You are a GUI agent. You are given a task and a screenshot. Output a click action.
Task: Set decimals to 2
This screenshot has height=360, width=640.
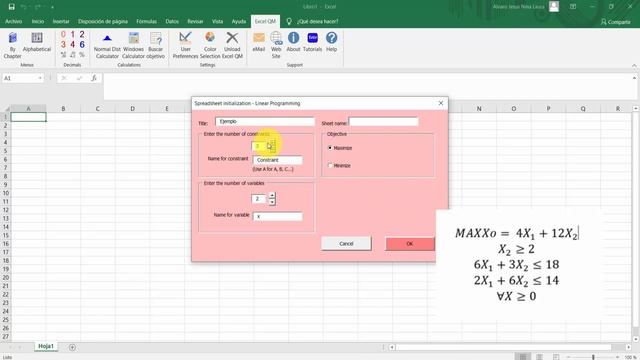pyautogui.click(x=82, y=34)
